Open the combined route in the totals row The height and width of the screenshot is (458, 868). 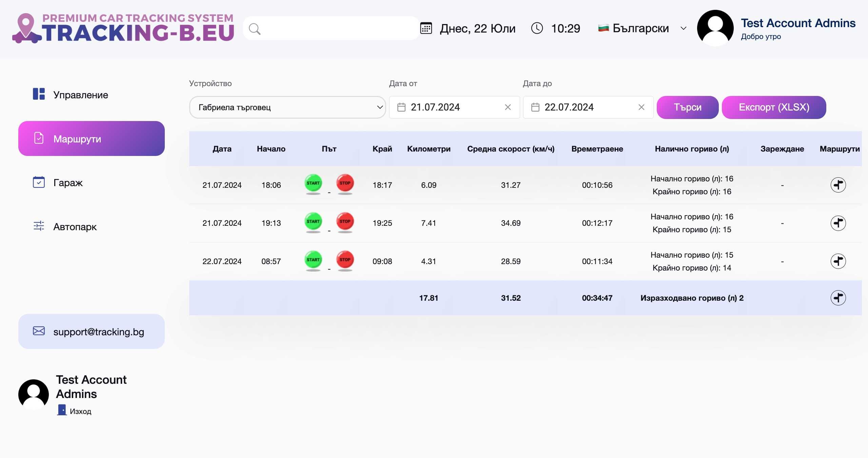click(x=838, y=298)
